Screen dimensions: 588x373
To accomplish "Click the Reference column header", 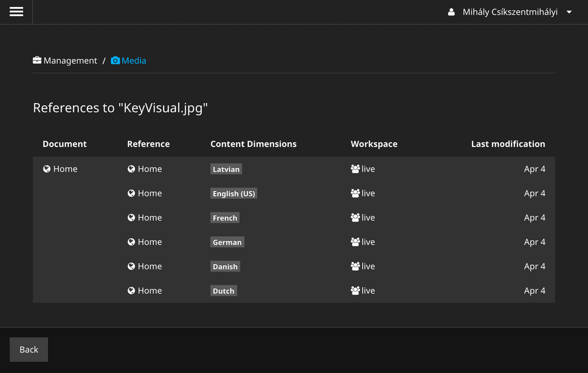I will click(x=149, y=144).
